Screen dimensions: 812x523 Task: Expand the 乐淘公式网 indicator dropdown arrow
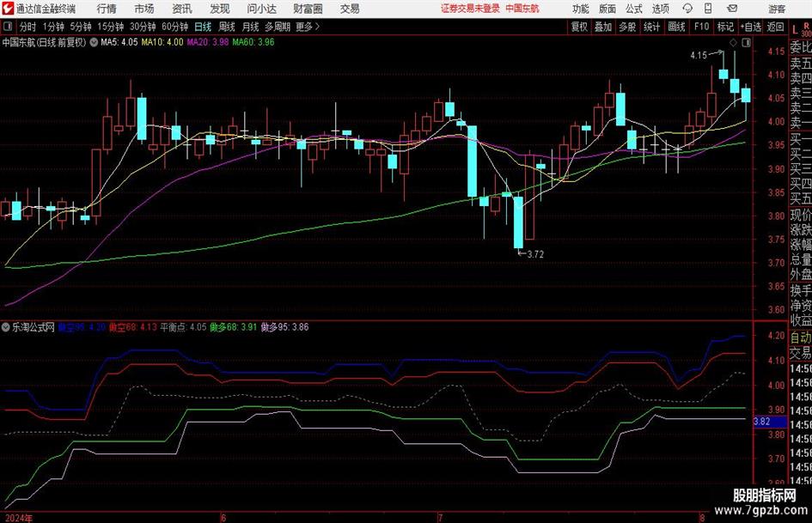click(6, 326)
